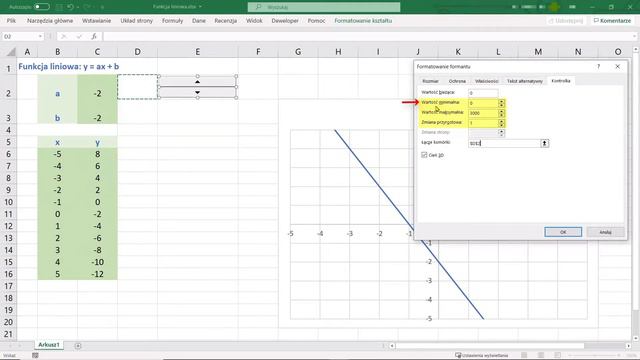Click the cell range picker icon
Image resolution: width=640 pixels, height=360 pixels.
point(544,143)
